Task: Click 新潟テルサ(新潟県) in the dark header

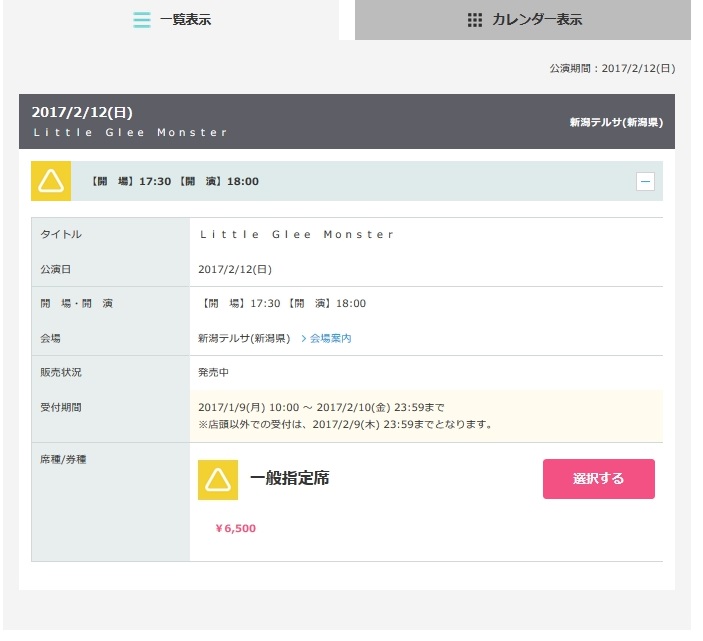Action: click(x=616, y=122)
